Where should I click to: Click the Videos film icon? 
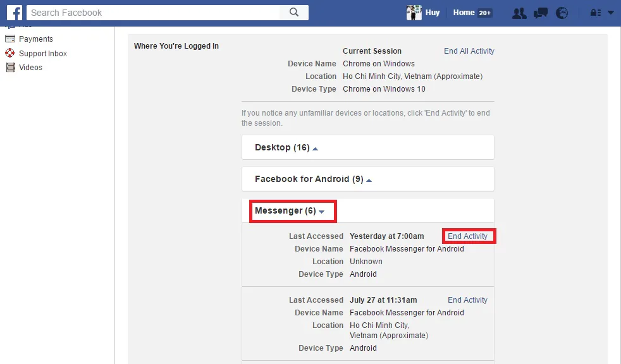(10, 67)
